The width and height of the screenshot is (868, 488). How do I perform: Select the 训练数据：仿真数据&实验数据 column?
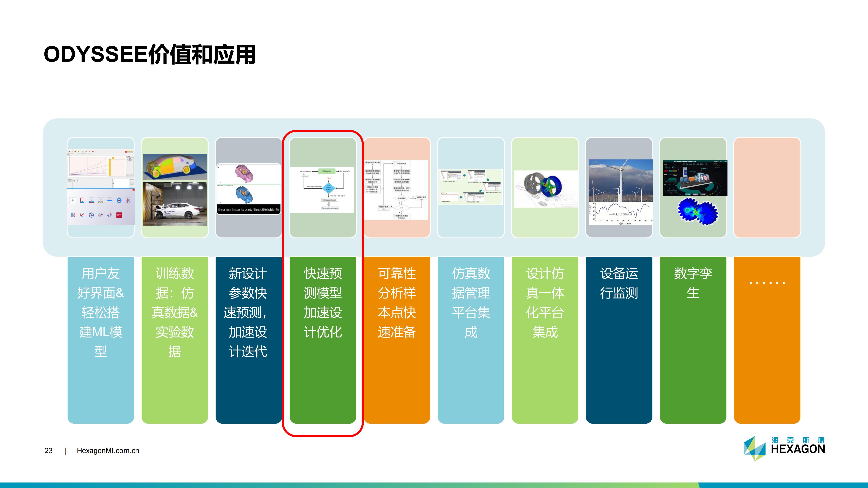[x=175, y=340]
